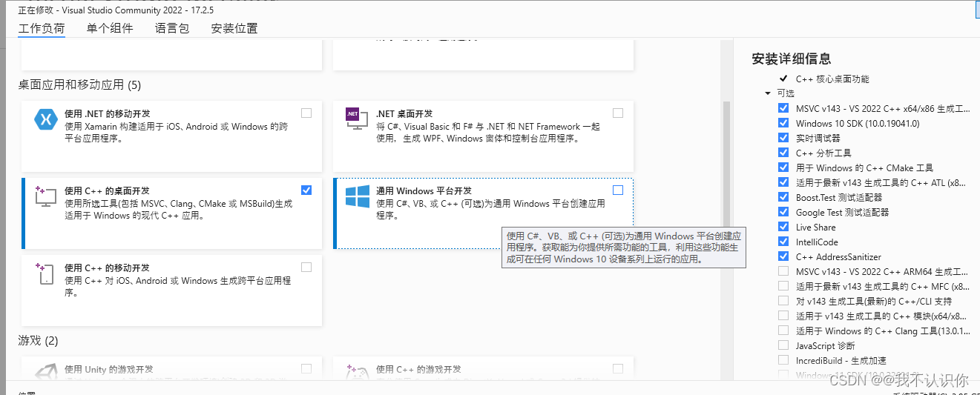Check the v143 C++ 模块 component
This screenshot has width=980, height=395.
coord(783,316)
